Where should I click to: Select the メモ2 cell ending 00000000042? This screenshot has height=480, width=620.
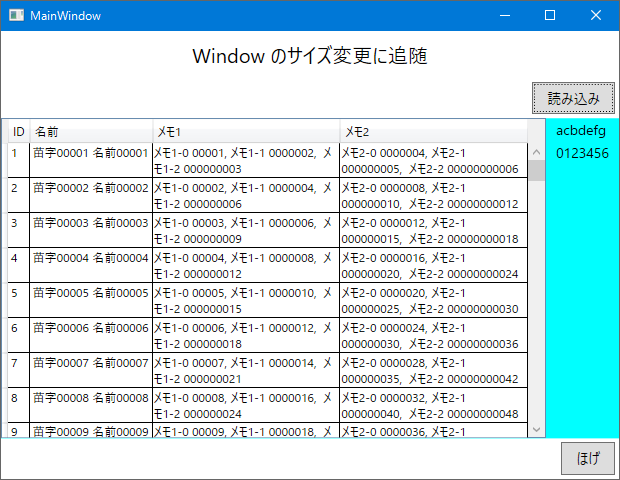click(433, 370)
